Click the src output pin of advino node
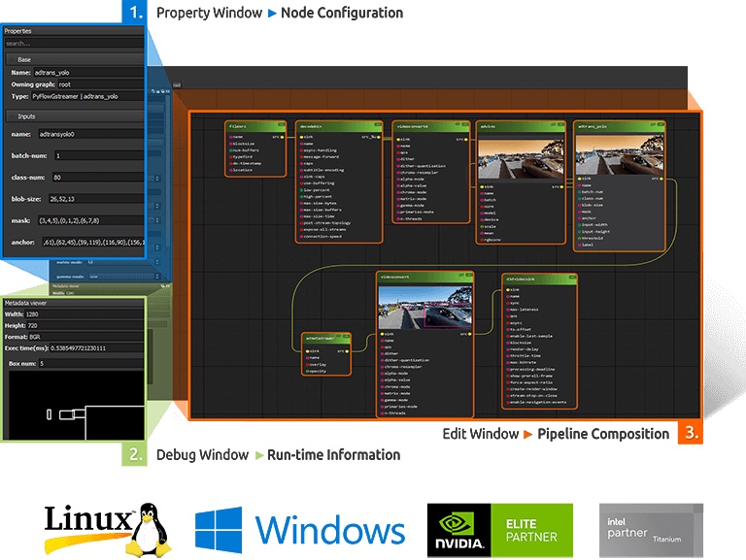 click(561, 186)
